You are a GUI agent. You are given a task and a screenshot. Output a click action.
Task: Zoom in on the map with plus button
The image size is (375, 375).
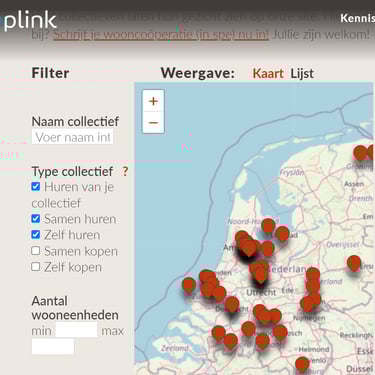(x=153, y=101)
